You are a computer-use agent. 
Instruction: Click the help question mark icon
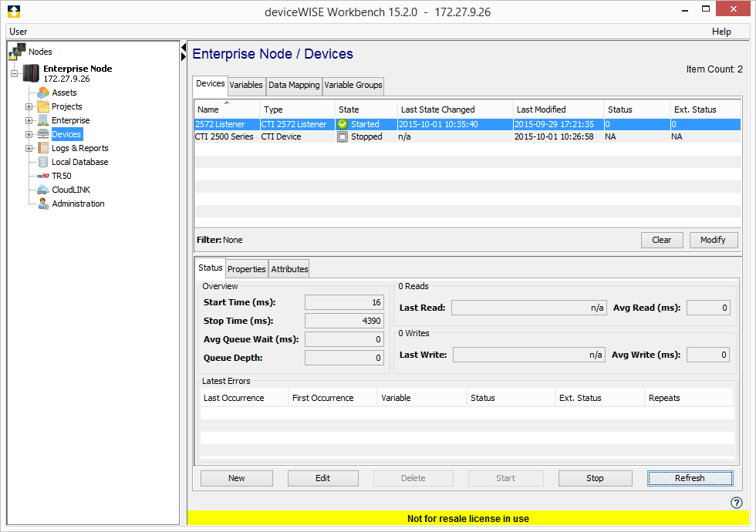736,503
